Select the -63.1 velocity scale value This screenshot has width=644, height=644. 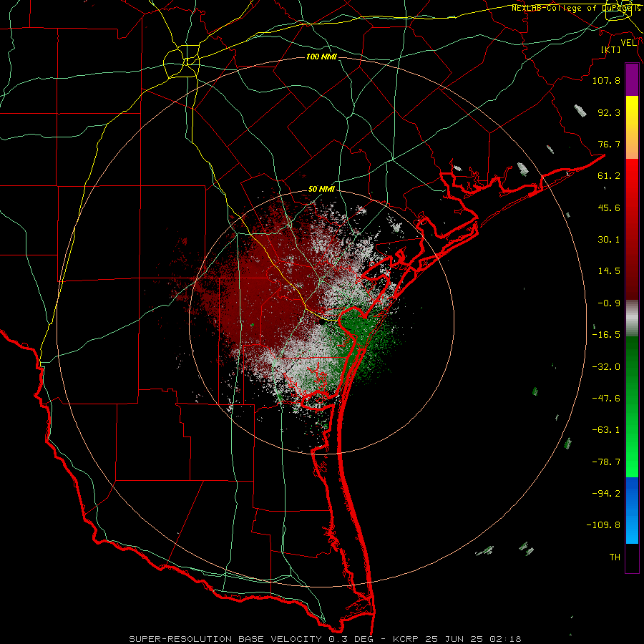[x=606, y=430]
